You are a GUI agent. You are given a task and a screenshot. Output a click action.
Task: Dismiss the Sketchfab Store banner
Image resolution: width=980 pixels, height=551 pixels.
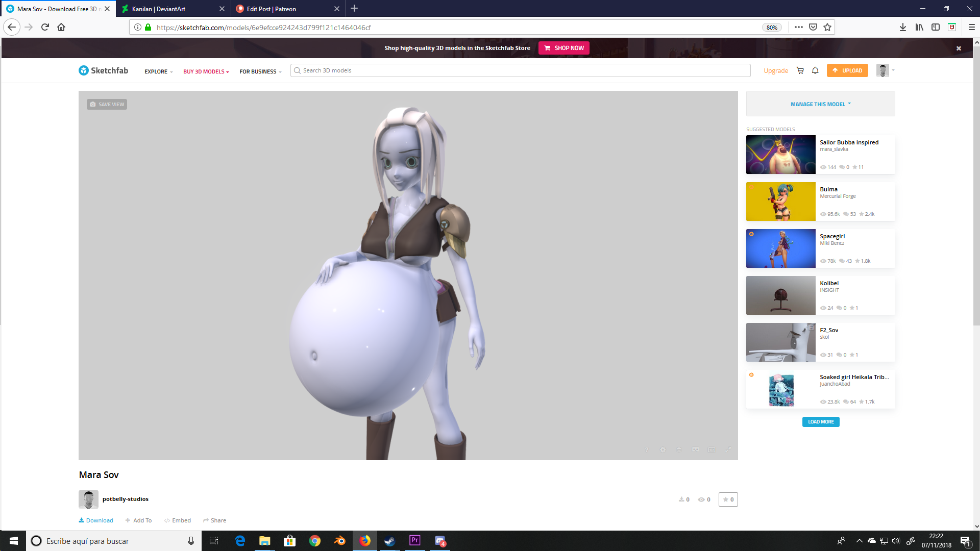[x=959, y=48]
